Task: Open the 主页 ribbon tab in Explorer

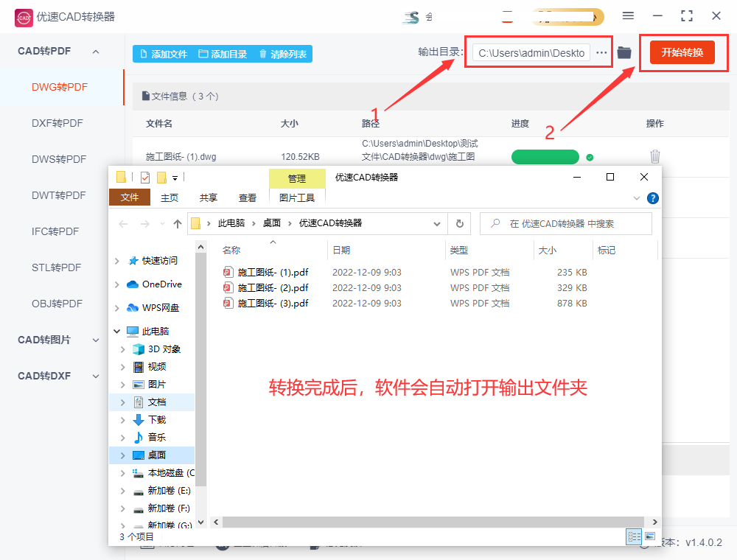Action: (170, 197)
